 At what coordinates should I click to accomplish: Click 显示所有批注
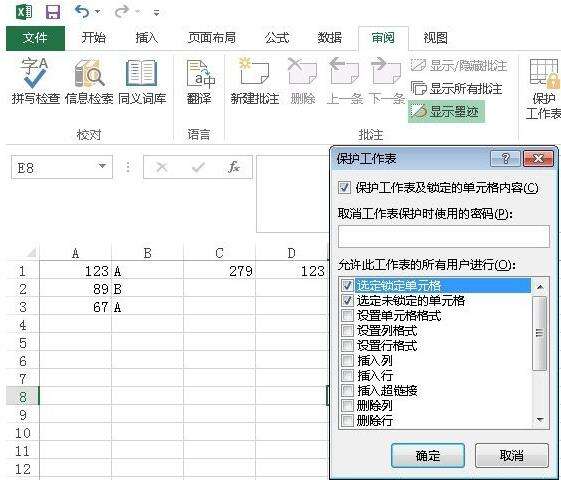457,88
